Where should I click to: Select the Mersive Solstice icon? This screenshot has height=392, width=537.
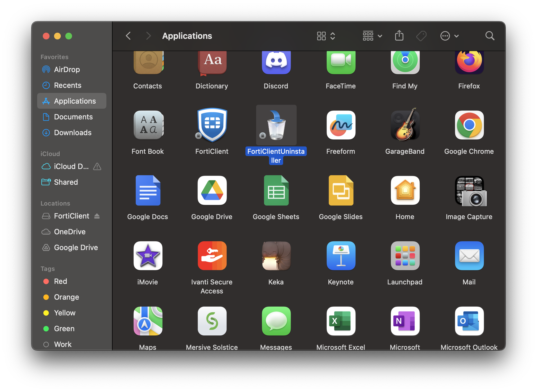coord(212,321)
